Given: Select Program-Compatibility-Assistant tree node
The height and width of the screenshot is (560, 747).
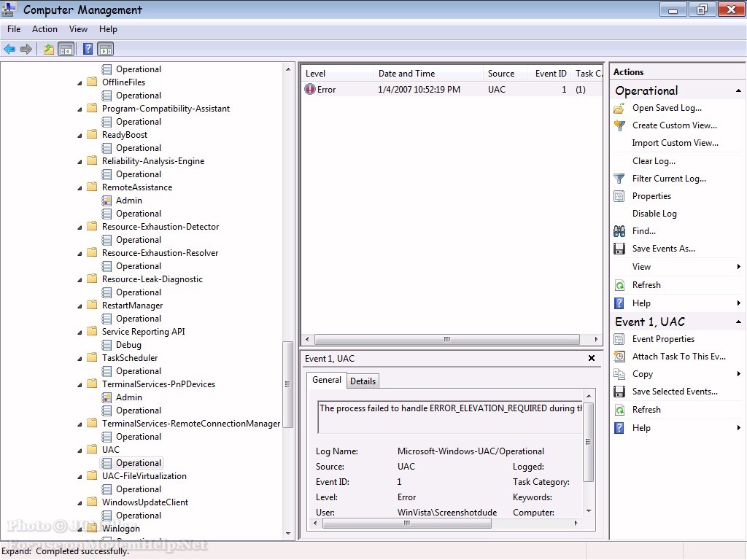Looking at the screenshot, I should (x=166, y=109).
